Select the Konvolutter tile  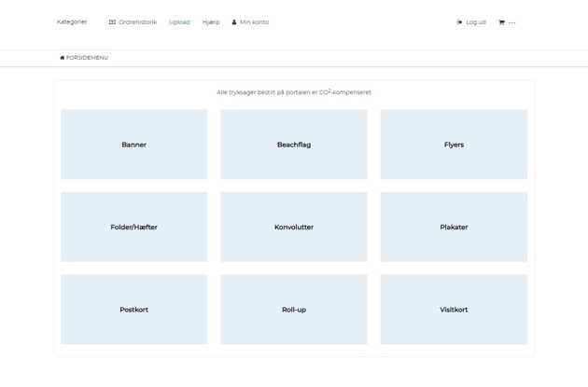coord(294,227)
